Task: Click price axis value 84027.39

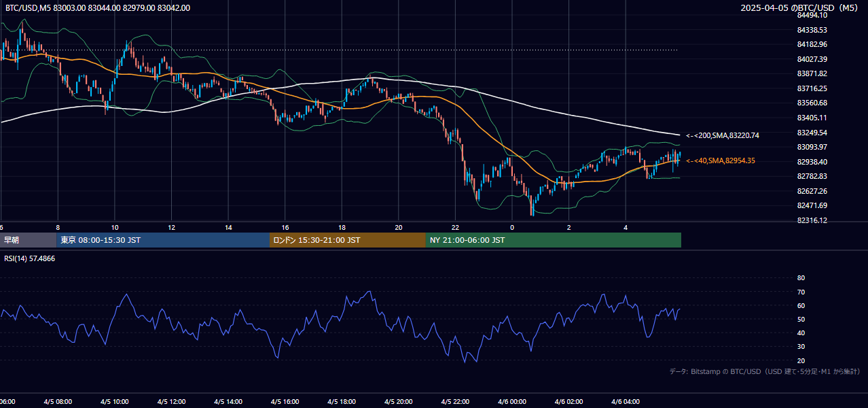Action: (812, 59)
